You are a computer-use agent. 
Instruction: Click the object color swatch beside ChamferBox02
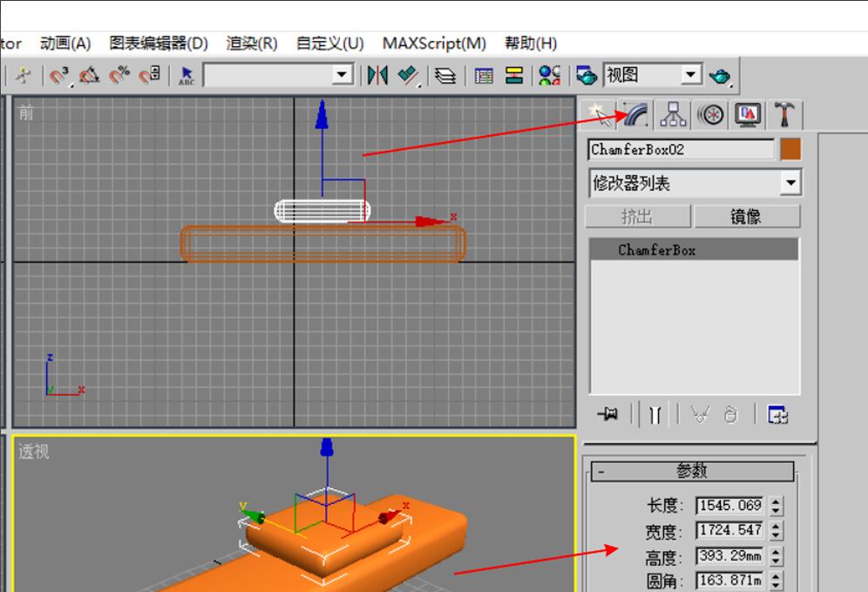[x=791, y=149]
